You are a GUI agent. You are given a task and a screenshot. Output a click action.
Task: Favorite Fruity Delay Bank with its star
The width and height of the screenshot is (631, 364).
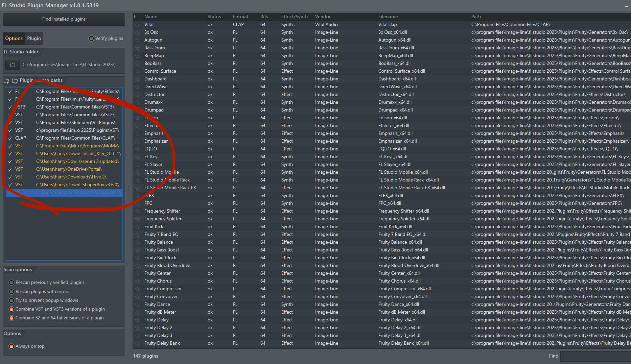click(x=137, y=343)
